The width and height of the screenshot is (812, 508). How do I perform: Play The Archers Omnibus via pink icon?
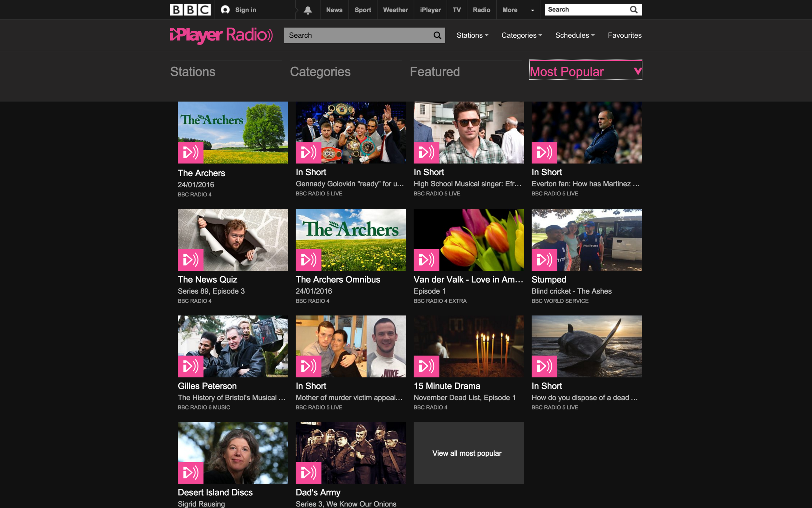click(x=309, y=260)
